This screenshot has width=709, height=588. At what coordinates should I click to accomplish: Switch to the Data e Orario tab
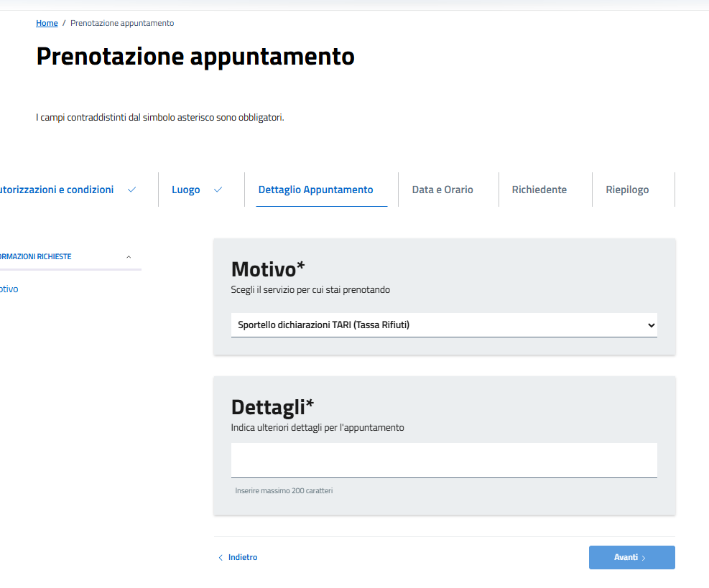coord(441,189)
